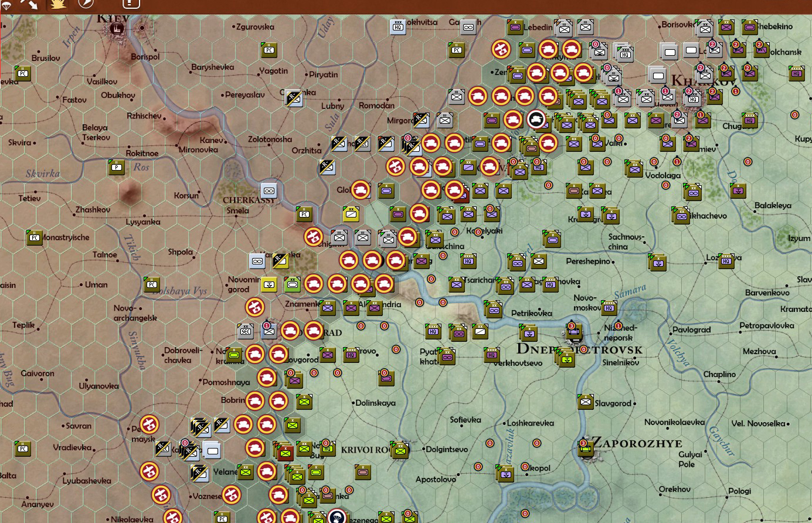Viewport: 812px width, 523px height.
Task: Select the PC unit west of Vradievka
Action: pos(23,449)
